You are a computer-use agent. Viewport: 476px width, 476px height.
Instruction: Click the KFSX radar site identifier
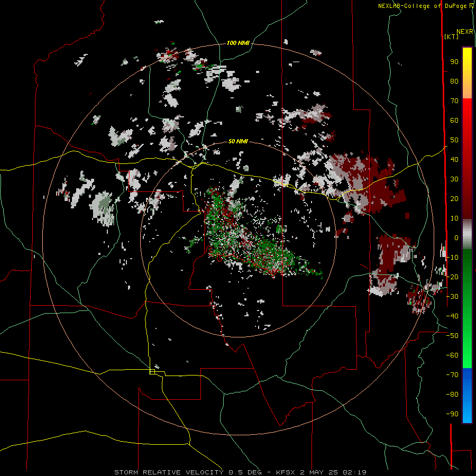pos(286,472)
